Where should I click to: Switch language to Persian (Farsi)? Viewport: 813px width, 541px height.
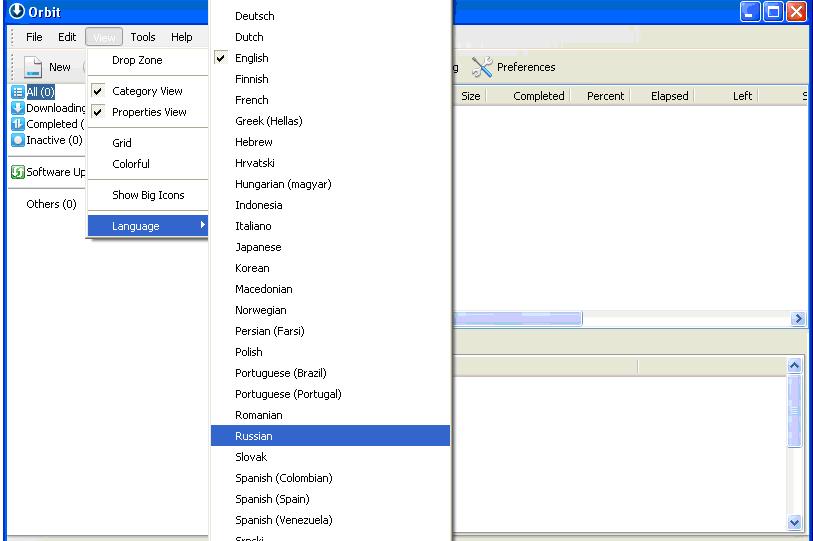coord(330,331)
